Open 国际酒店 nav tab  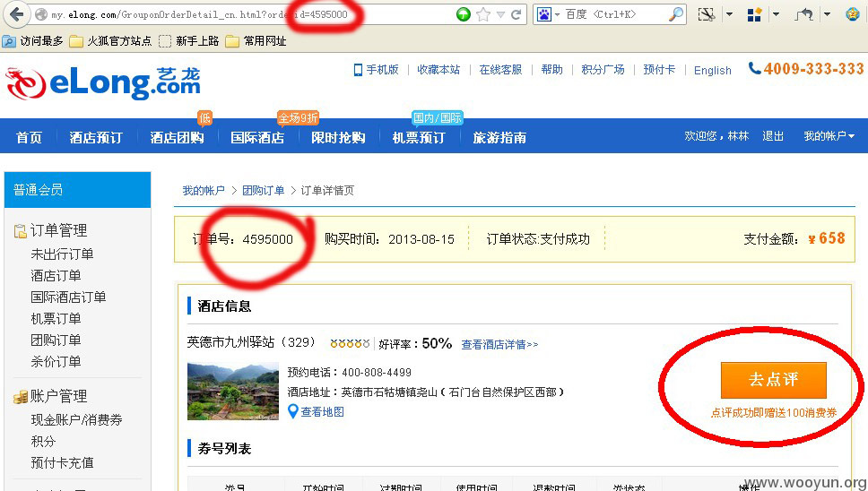click(x=257, y=138)
